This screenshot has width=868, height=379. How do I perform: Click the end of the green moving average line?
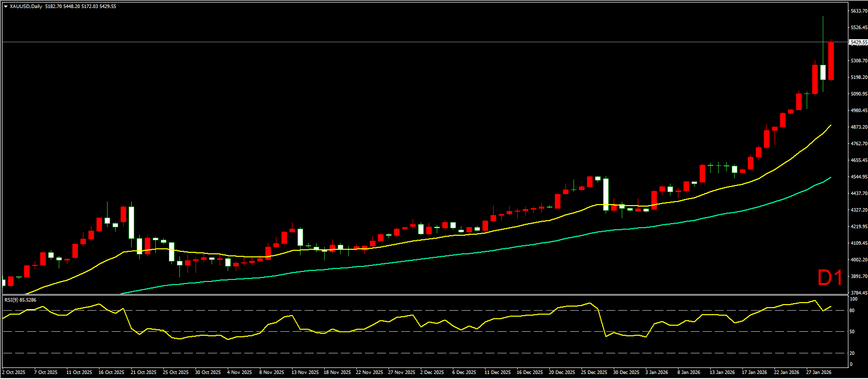pyautogui.click(x=830, y=177)
